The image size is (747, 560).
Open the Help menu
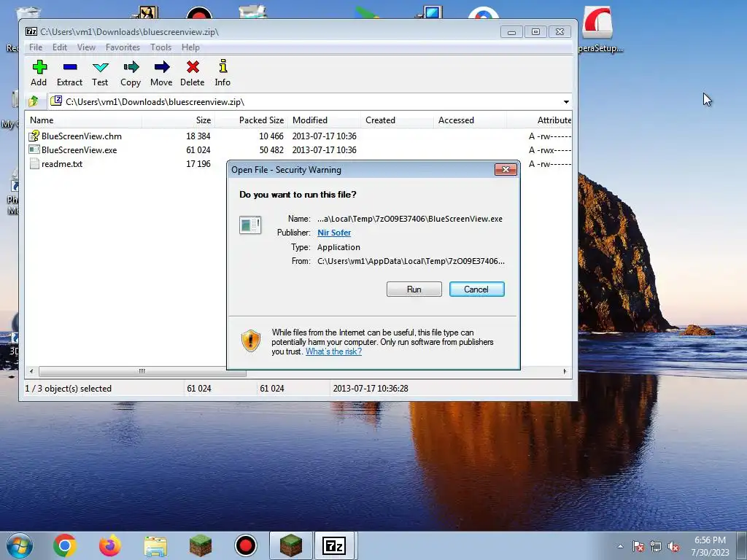coord(190,47)
